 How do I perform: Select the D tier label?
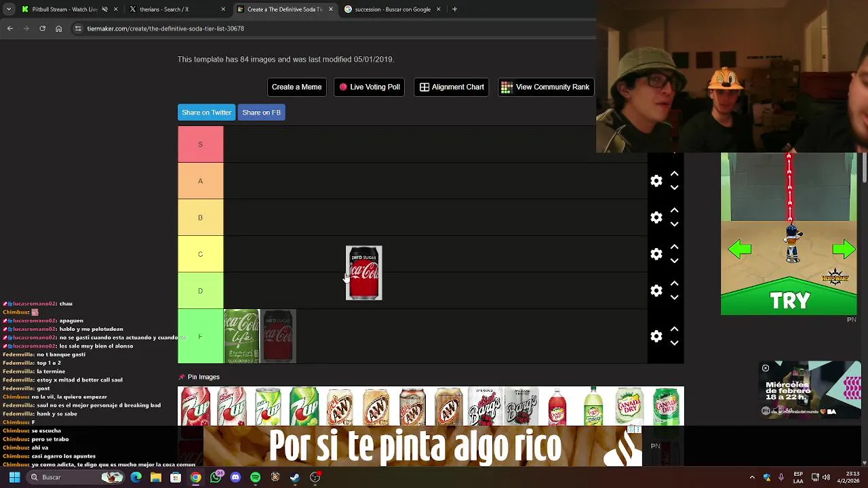(x=200, y=291)
